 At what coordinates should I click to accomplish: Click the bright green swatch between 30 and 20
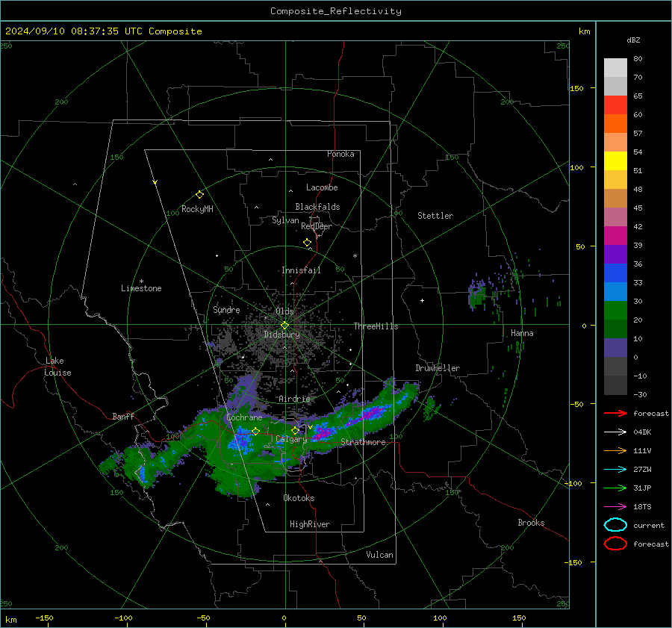click(x=615, y=311)
